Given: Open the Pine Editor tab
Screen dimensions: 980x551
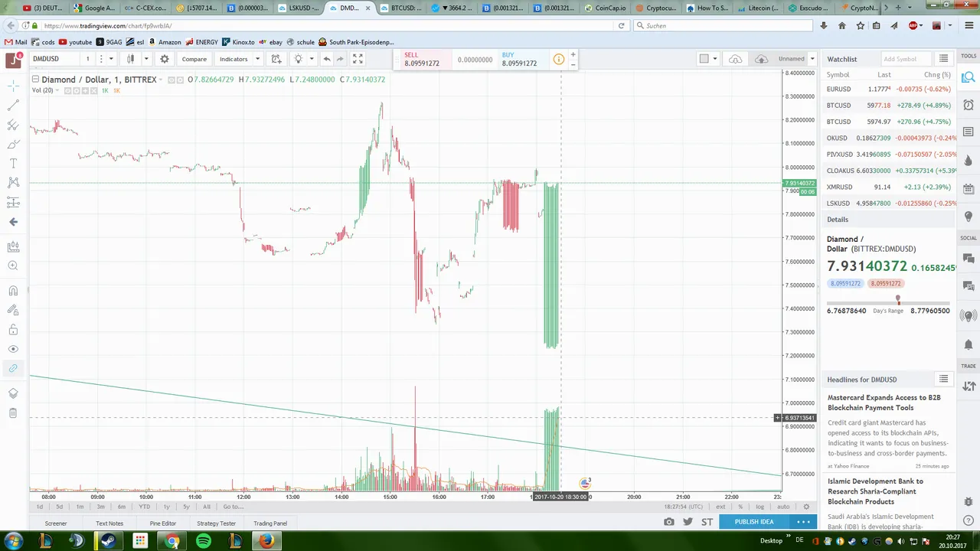Looking at the screenshot, I should 163,523.
